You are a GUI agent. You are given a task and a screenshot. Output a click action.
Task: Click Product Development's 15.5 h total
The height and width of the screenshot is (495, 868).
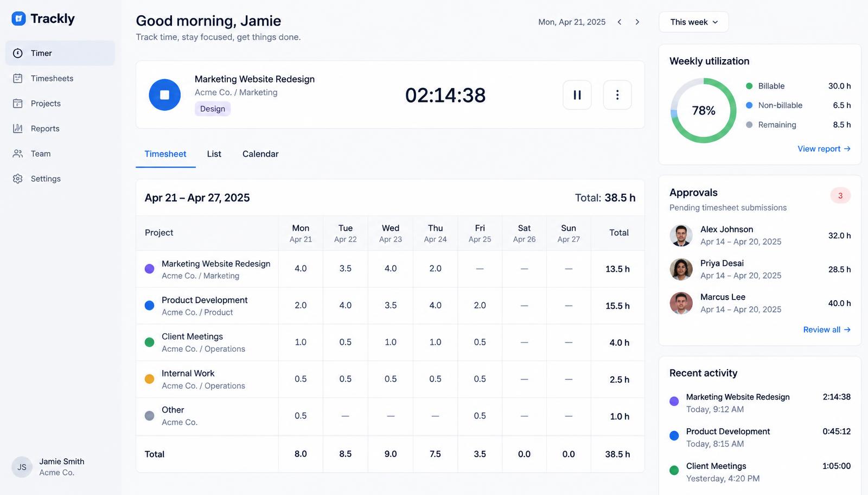618,306
